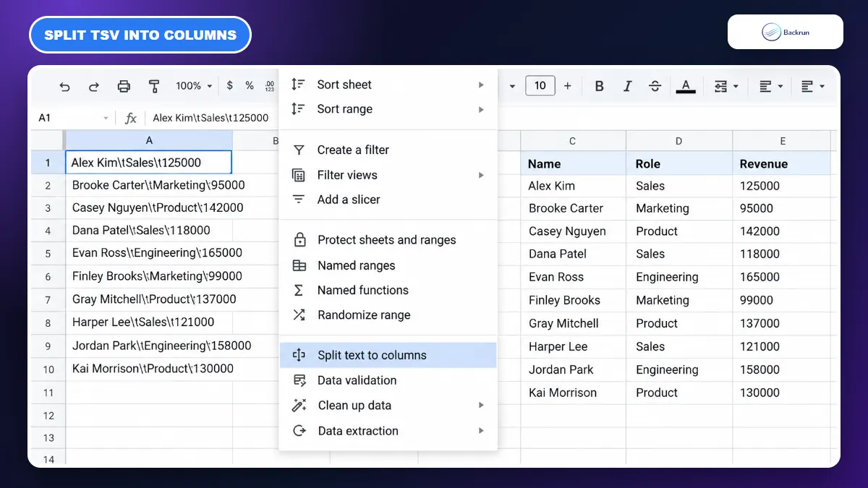
Task: Select row 11 header
Action: click(x=48, y=393)
